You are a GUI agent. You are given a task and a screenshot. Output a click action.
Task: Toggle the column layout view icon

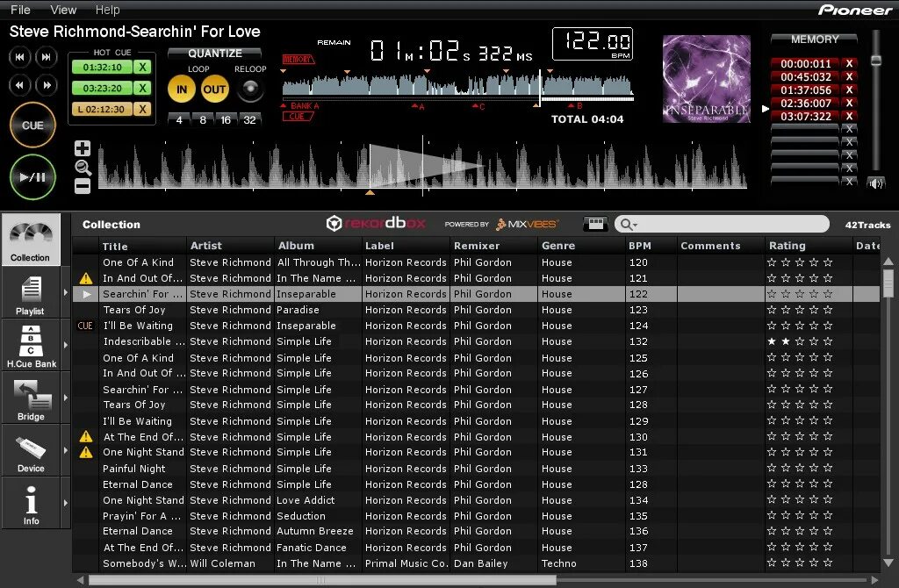596,224
